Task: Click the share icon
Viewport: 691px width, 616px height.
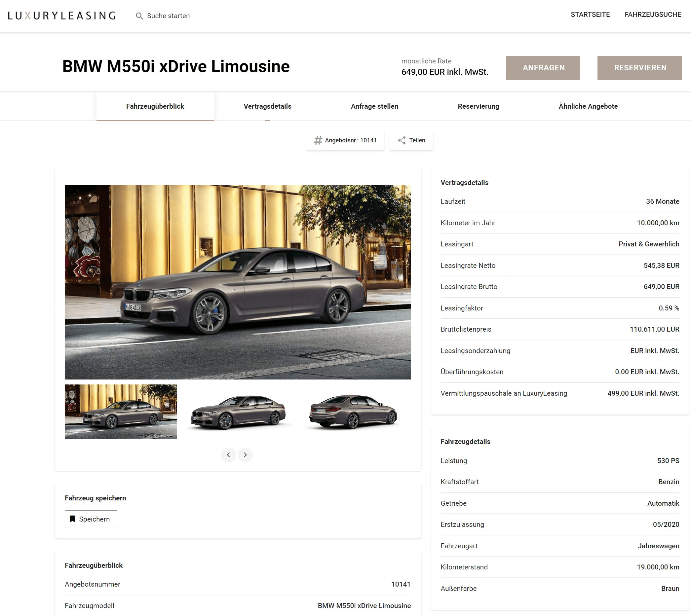Action: [402, 140]
